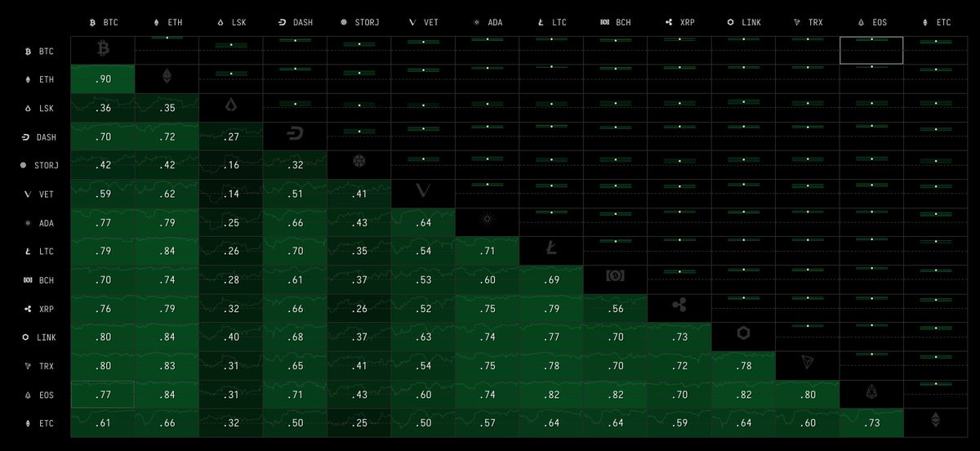Select the LSK row label
The width and height of the screenshot is (980, 451).
click(x=40, y=108)
